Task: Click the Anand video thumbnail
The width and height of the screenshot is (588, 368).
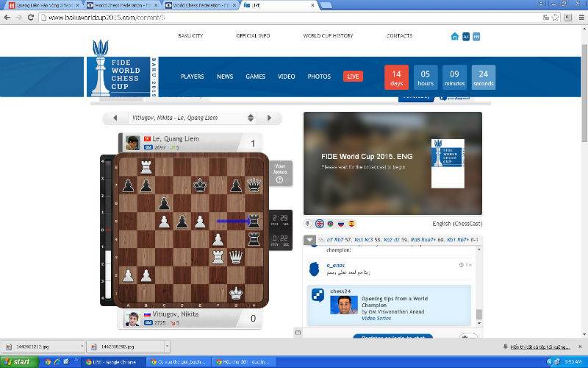Action: coord(344,305)
